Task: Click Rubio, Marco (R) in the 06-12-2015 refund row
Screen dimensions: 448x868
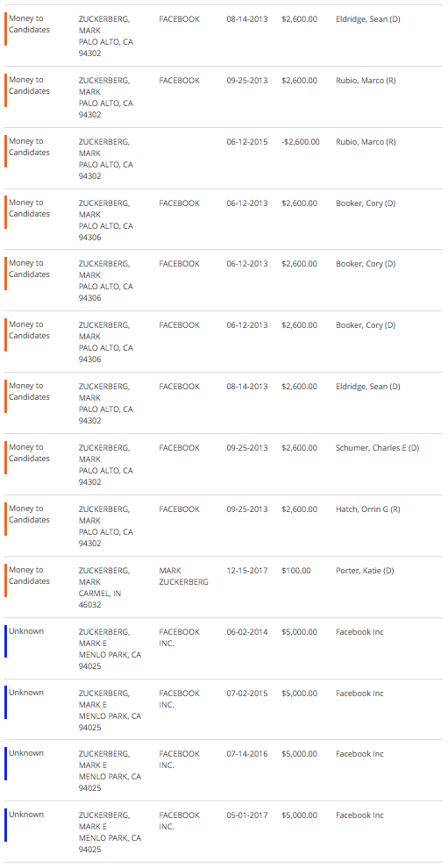Action: tap(366, 142)
